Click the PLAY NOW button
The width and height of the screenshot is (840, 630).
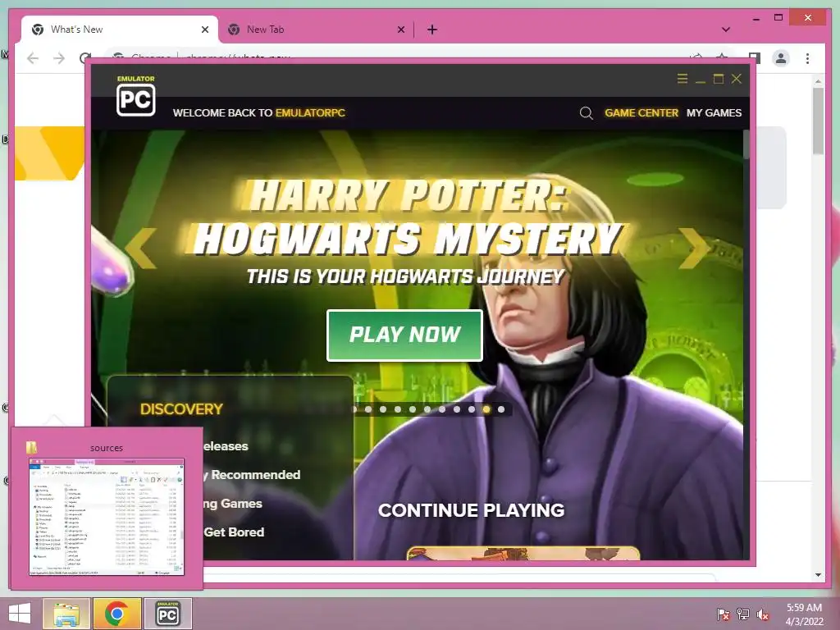coord(404,336)
